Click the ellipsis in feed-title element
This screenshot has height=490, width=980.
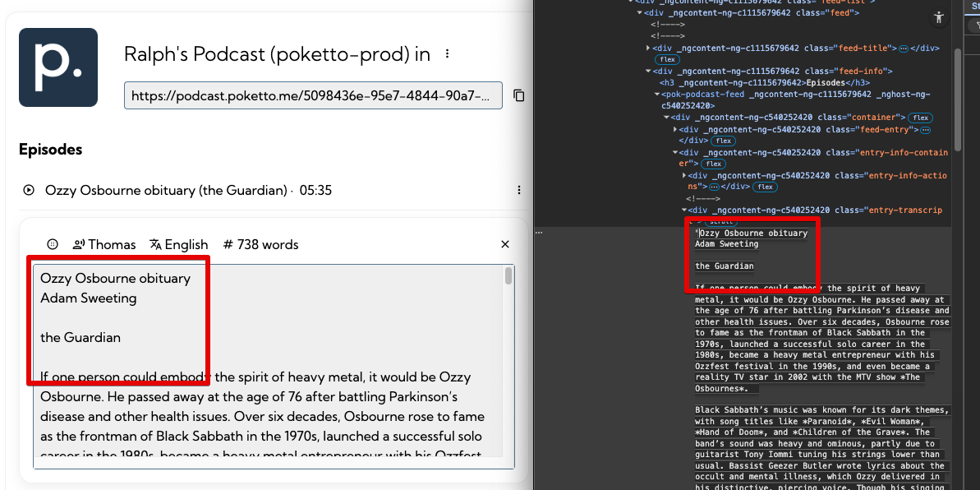coord(903,49)
